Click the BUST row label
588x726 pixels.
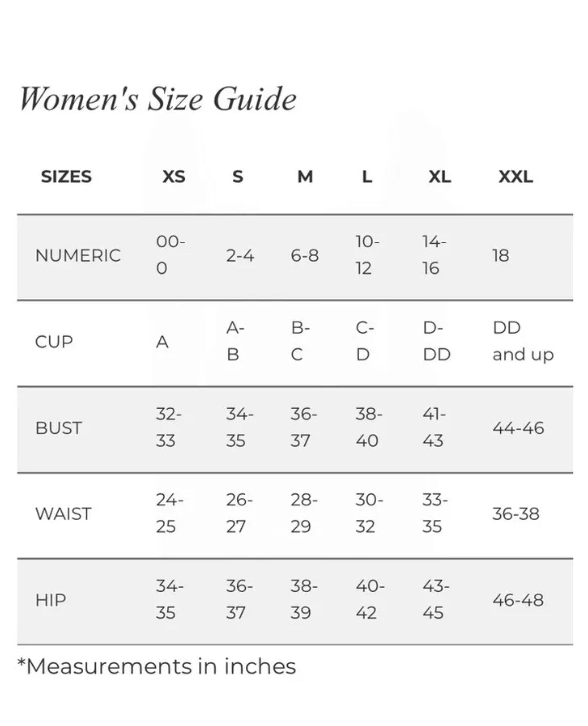click(59, 428)
